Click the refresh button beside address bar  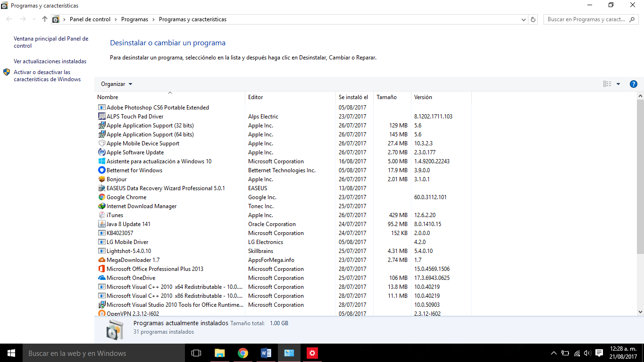pyautogui.click(x=534, y=19)
